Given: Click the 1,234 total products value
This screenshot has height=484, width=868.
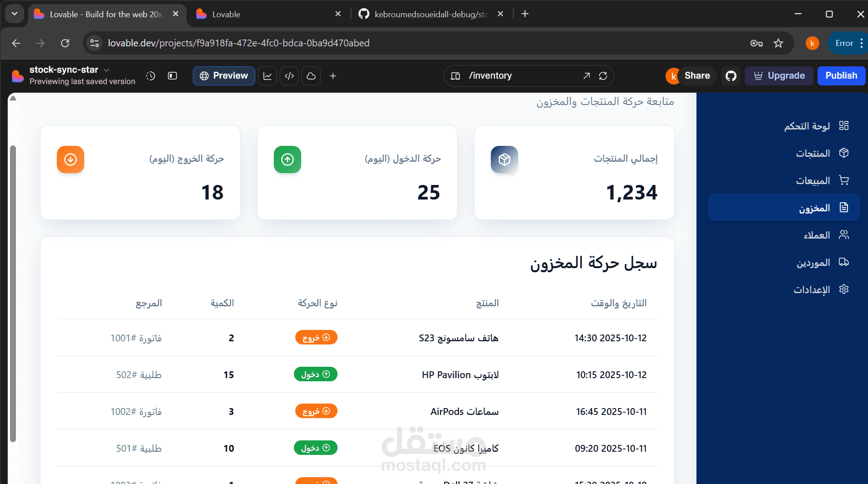Looking at the screenshot, I should (632, 193).
